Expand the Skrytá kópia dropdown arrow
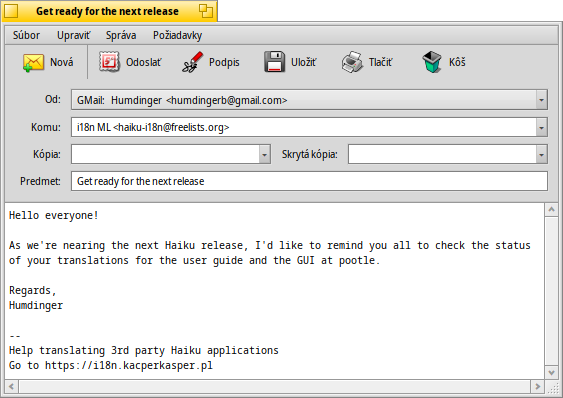The image size is (563, 398). [x=541, y=154]
